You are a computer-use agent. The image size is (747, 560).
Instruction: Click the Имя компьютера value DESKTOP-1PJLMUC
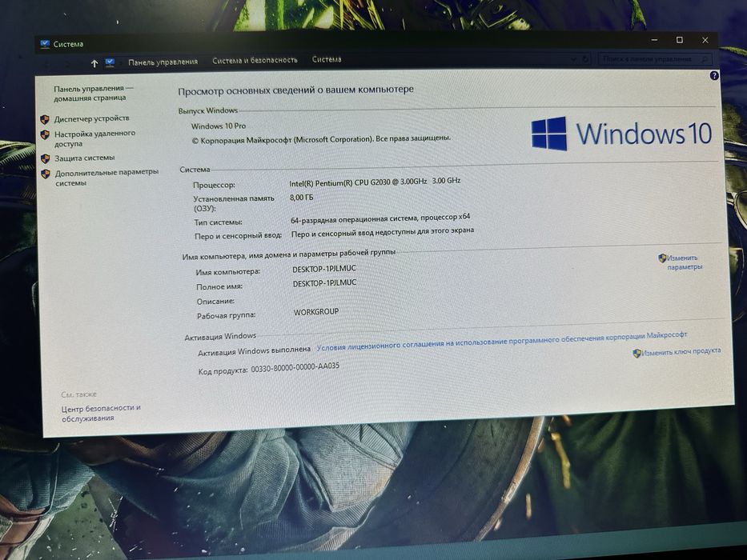(324, 269)
